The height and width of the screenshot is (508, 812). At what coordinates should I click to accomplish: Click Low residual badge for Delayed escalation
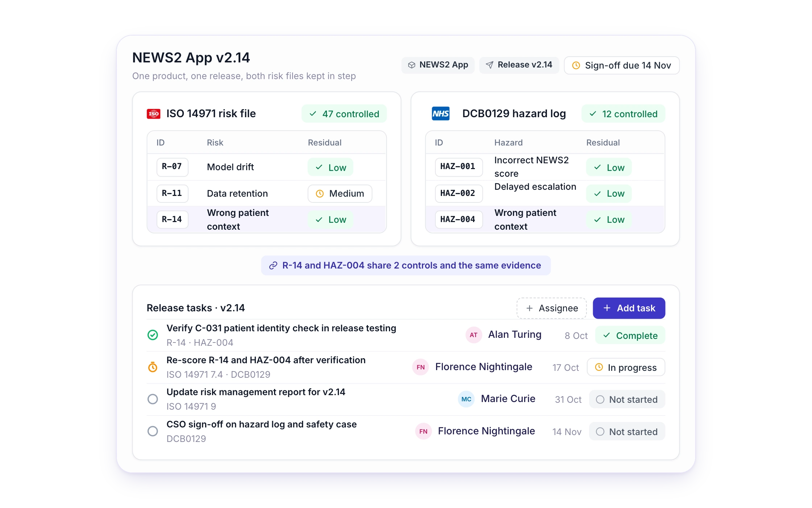pyautogui.click(x=609, y=193)
